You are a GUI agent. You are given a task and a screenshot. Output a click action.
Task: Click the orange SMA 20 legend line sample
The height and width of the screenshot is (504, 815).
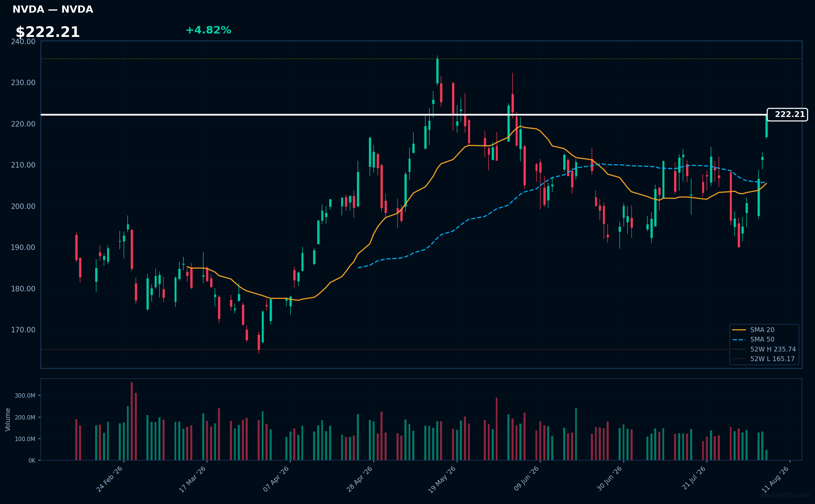coord(739,330)
